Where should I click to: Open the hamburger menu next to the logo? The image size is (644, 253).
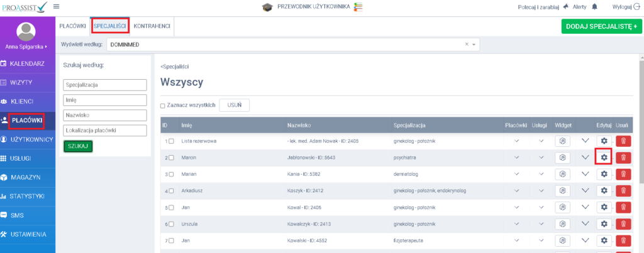[57, 6]
